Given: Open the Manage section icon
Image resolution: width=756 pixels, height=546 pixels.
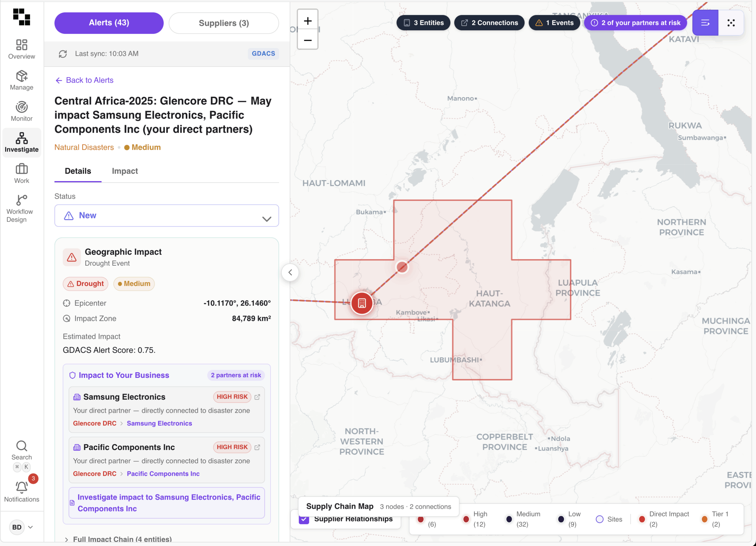Looking at the screenshot, I should tap(21, 77).
